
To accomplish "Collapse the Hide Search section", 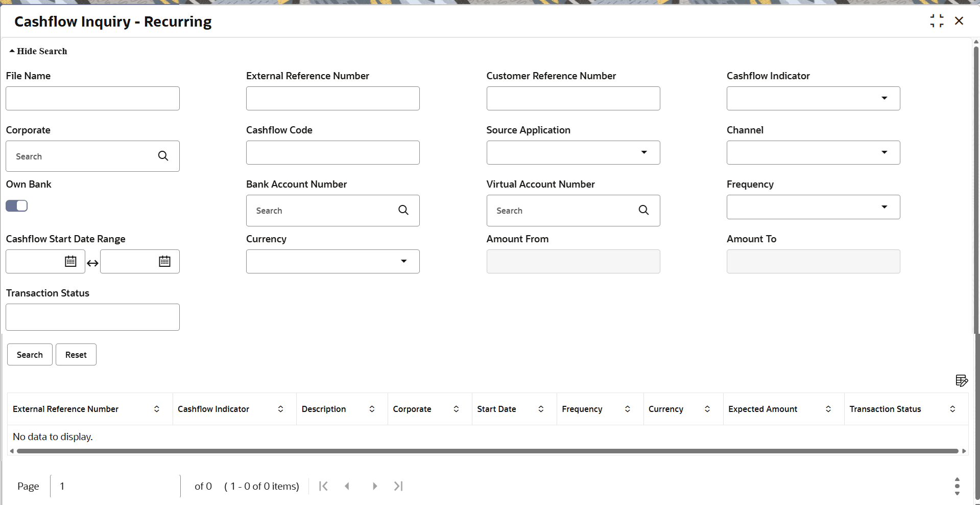I will (x=38, y=51).
